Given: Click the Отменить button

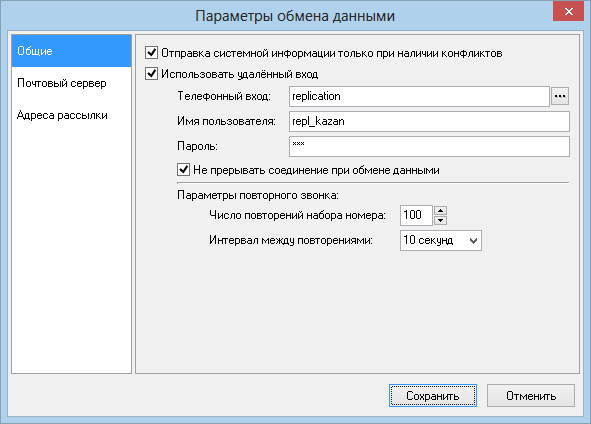Looking at the screenshot, I should pos(531,396).
